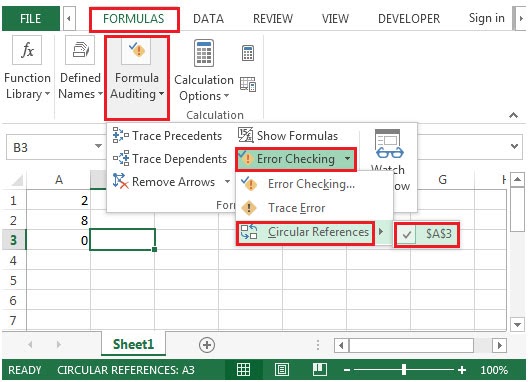Select row 1 header
528x382 pixels.
pyautogui.click(x=13, y=201)
